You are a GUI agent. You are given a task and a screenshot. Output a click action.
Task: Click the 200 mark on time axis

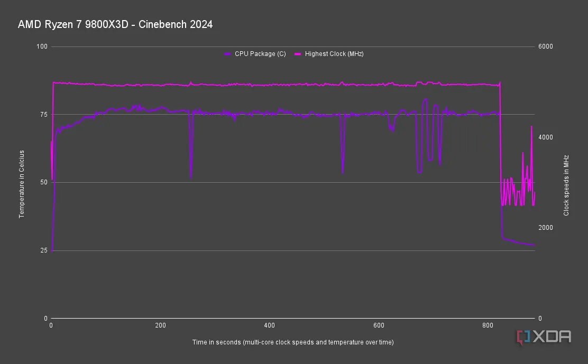tap(160, 325)
